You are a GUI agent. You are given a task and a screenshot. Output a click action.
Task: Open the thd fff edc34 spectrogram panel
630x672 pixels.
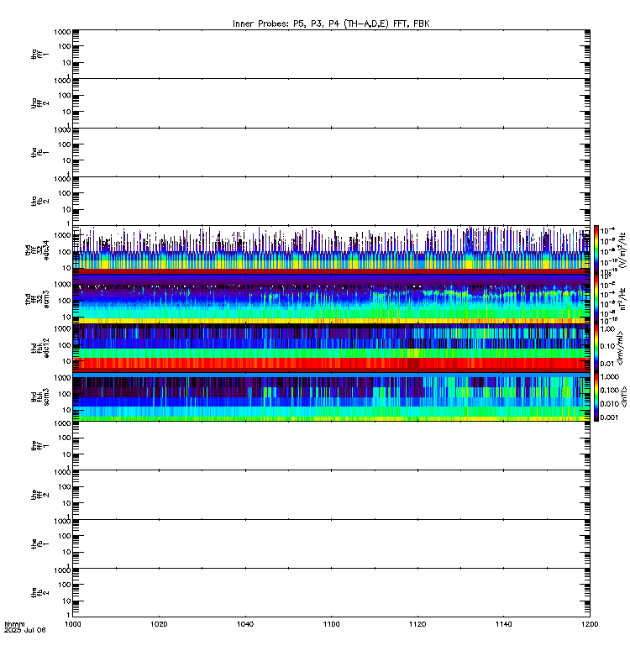pyautogui.click(x=331, y=249)
